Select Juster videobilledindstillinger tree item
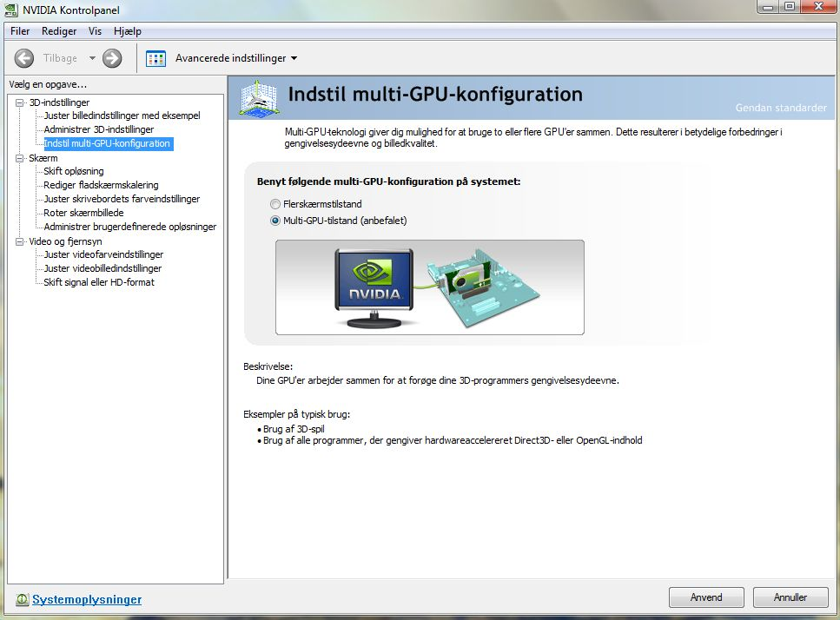The width and height of the screenshot is (840, 620). point(103,269)
